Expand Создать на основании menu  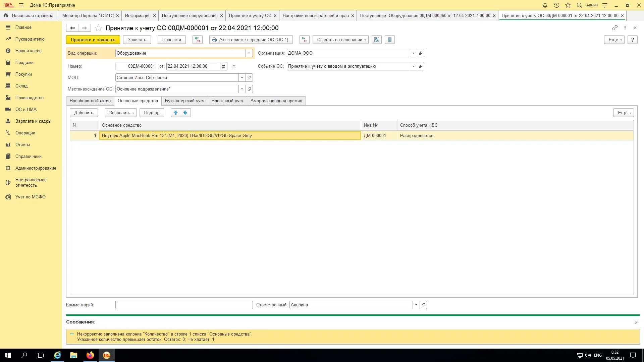coord(340,40)
